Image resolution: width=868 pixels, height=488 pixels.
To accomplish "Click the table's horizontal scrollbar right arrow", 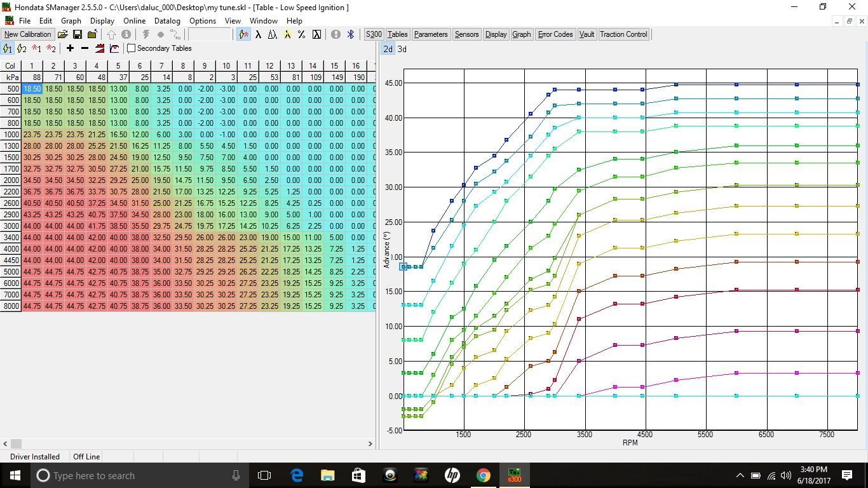I will tap(371, 444).
